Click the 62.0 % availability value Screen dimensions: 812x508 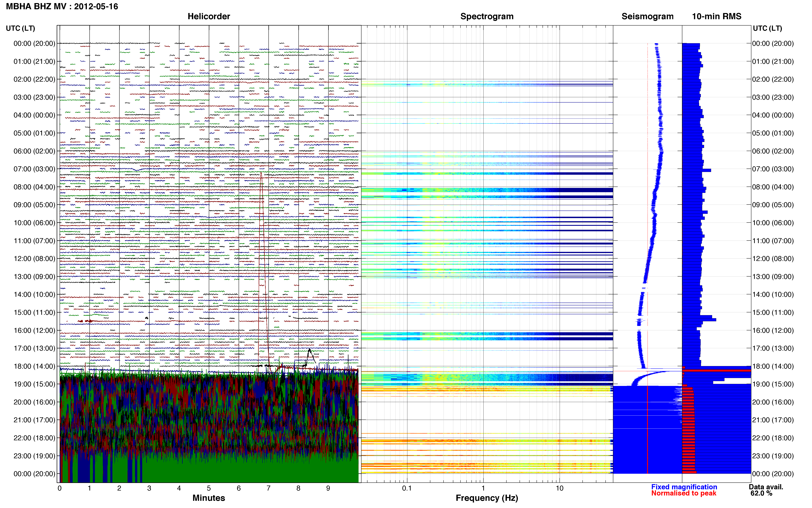(x=761, y=493)
